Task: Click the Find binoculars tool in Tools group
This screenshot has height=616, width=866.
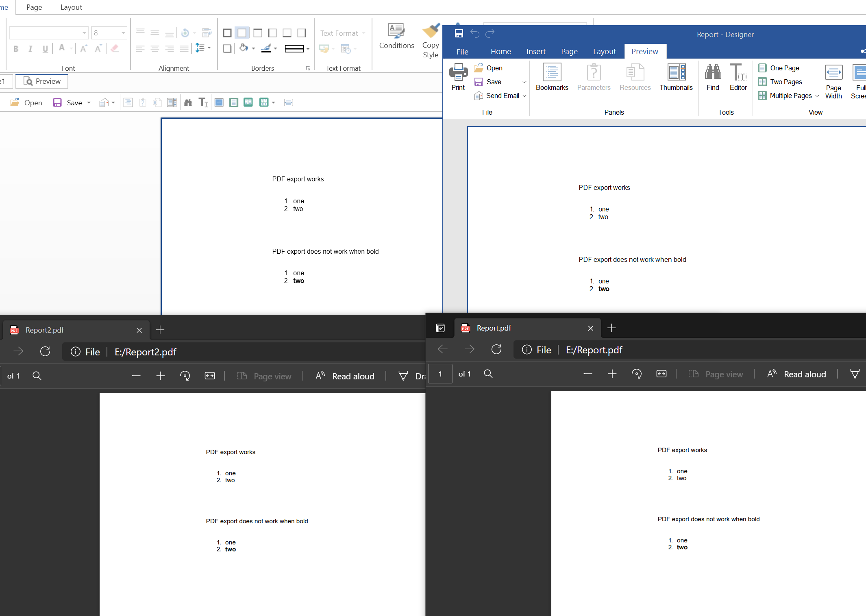Action: pos(713,77)
